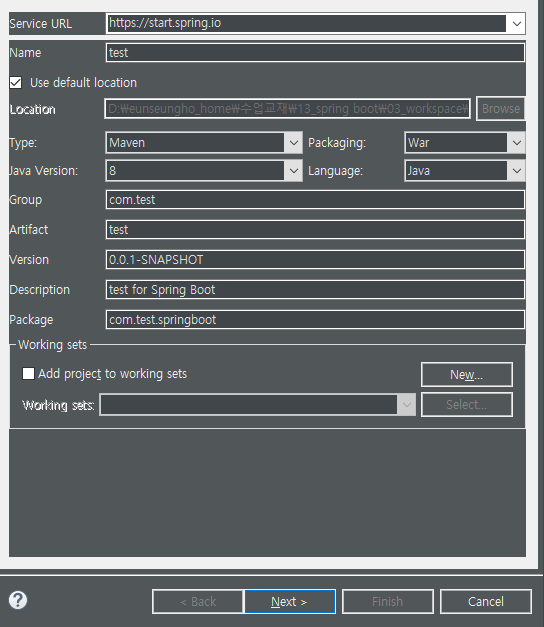Focus the Version field 0.0.1-SNAPSHOT
The image size is (544, 627).
point(315,260)
